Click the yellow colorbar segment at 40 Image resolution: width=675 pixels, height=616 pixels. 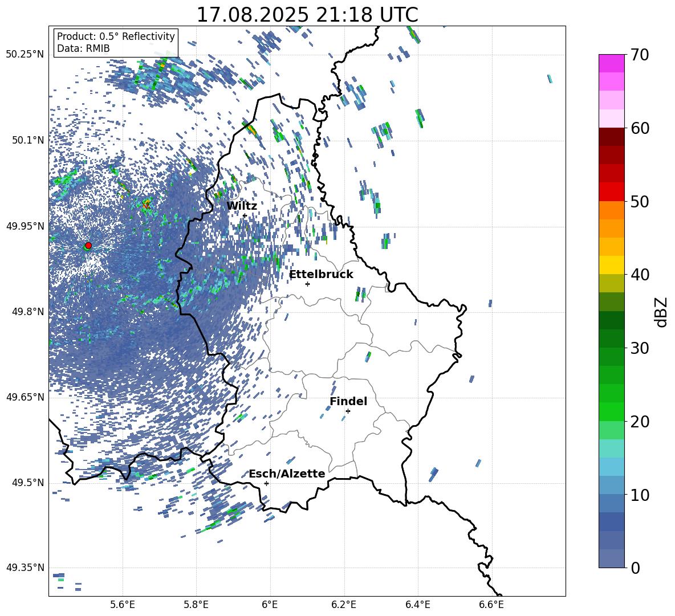(x=611, y=265)
